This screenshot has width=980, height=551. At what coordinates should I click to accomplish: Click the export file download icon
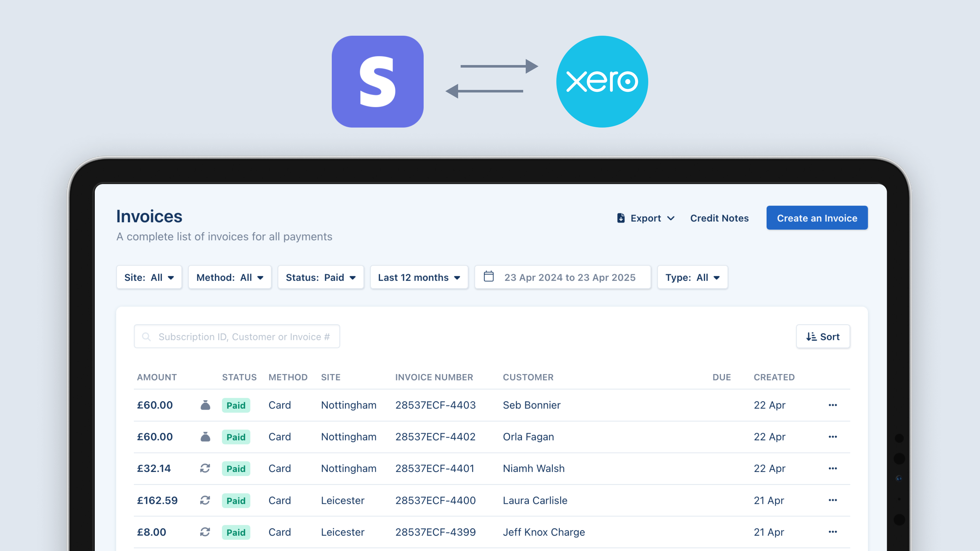point(620,218)
